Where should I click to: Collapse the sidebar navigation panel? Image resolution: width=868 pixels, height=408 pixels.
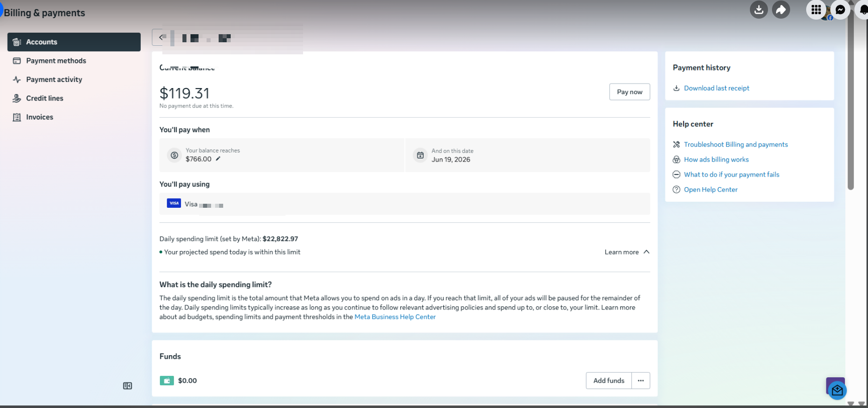(128, 386)
